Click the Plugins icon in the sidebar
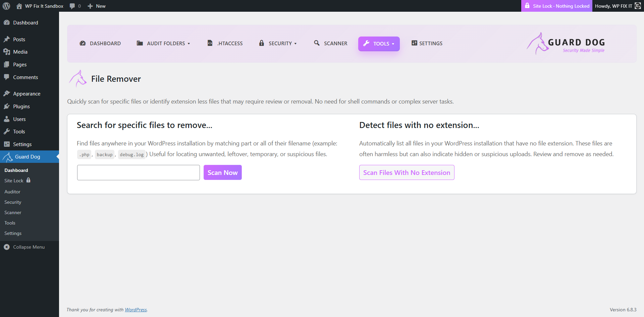 point(7,106)
